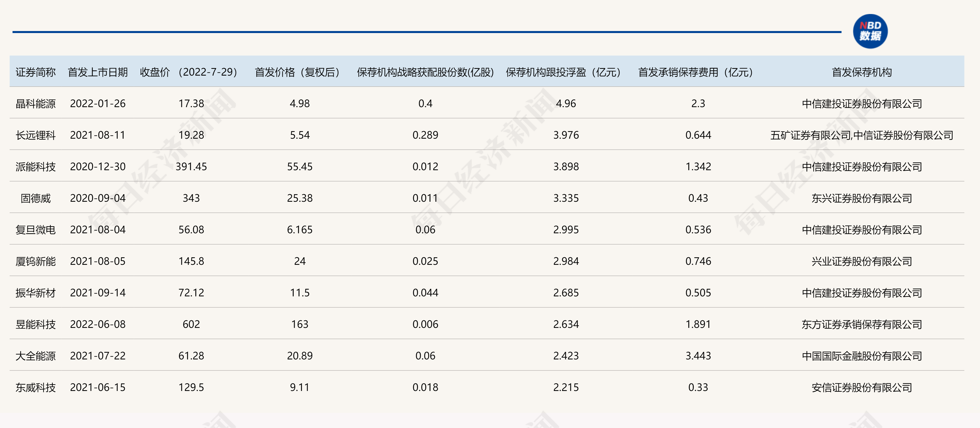Click listing date 2021-06-15
The height and width of the screenshot is (428, 980).
point(98,388)
